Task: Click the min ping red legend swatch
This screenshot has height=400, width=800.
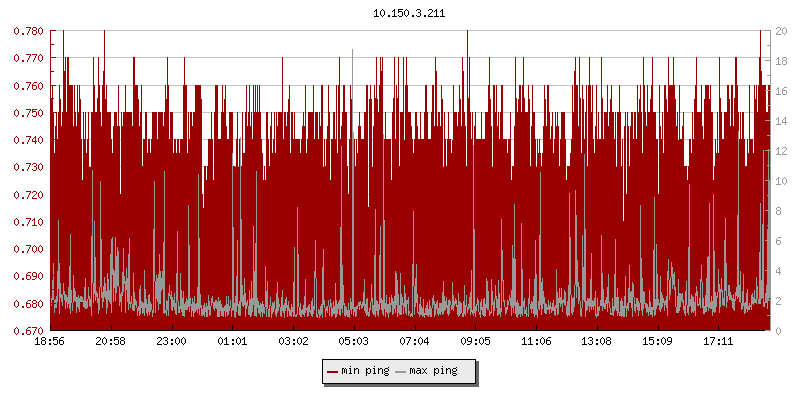Action: (333, 371)
